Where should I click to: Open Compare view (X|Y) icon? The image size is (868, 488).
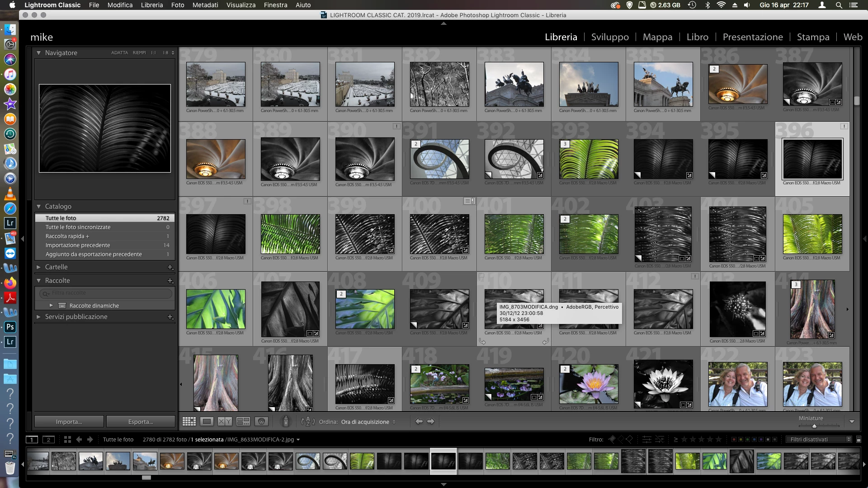pos(225,422)
